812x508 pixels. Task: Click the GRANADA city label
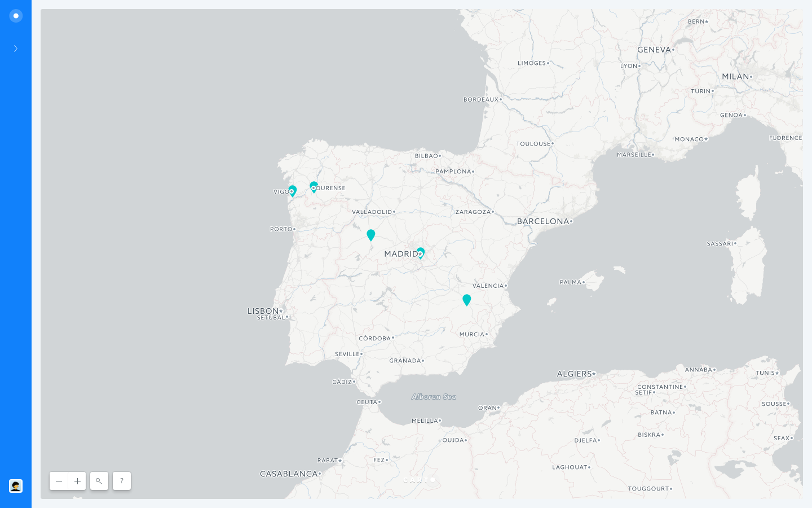click(x=405, y=361)
